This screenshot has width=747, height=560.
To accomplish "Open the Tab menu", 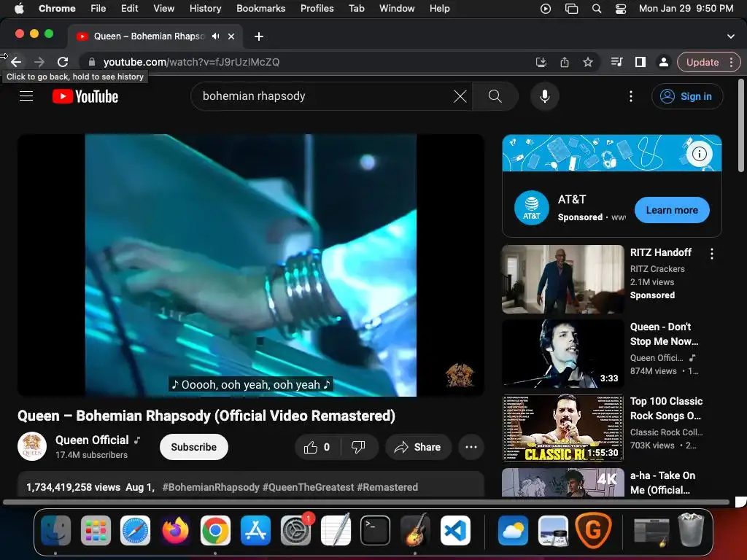I will (x=356, y=8).
